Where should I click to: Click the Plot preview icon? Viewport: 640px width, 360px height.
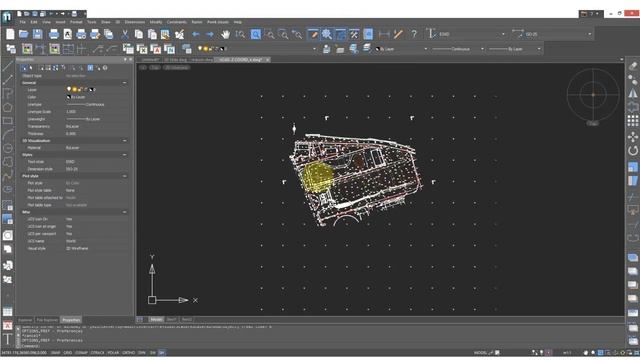[68, 34]
